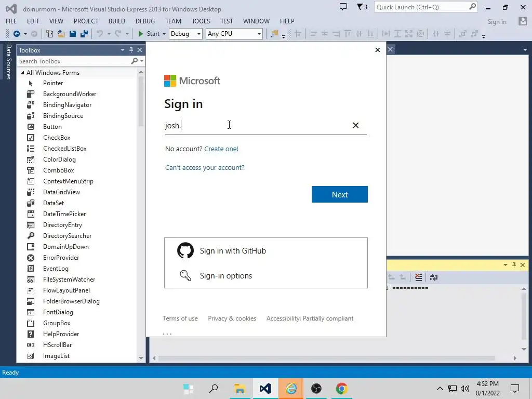Click the Search Toolbox field
The width and height of the screenshot is (532, 399).
tap(74, 61)
